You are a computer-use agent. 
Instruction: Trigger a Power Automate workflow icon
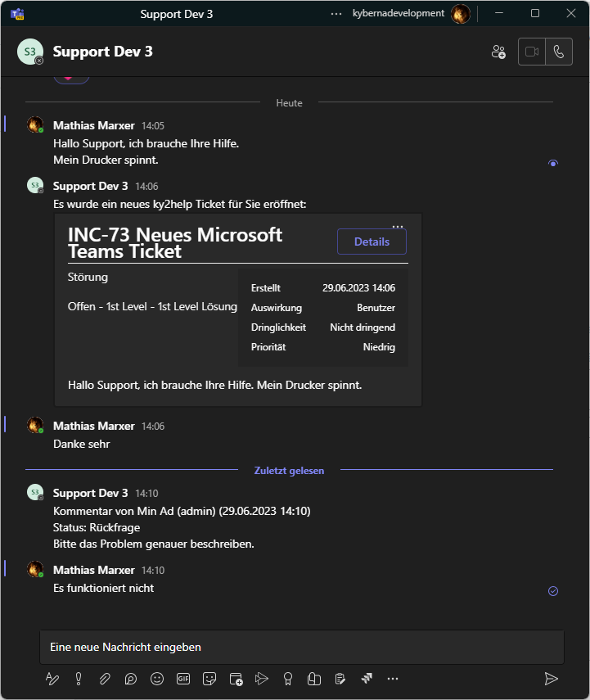point(367,679)
